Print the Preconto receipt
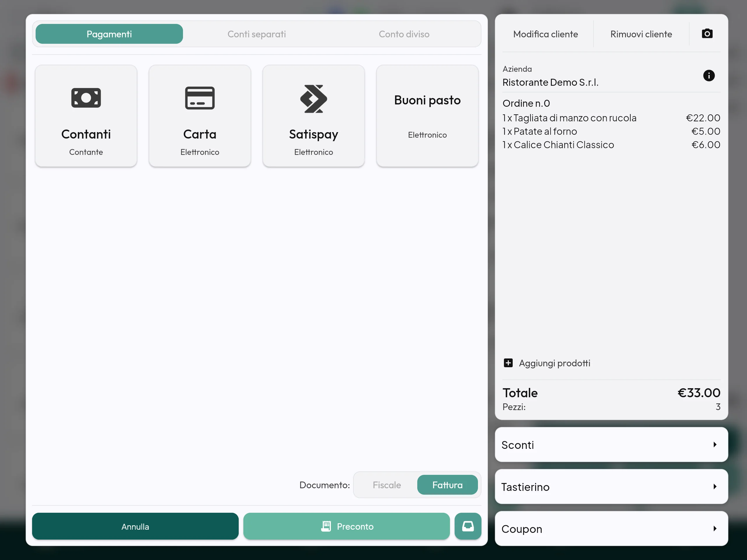 tap(346, 526)
